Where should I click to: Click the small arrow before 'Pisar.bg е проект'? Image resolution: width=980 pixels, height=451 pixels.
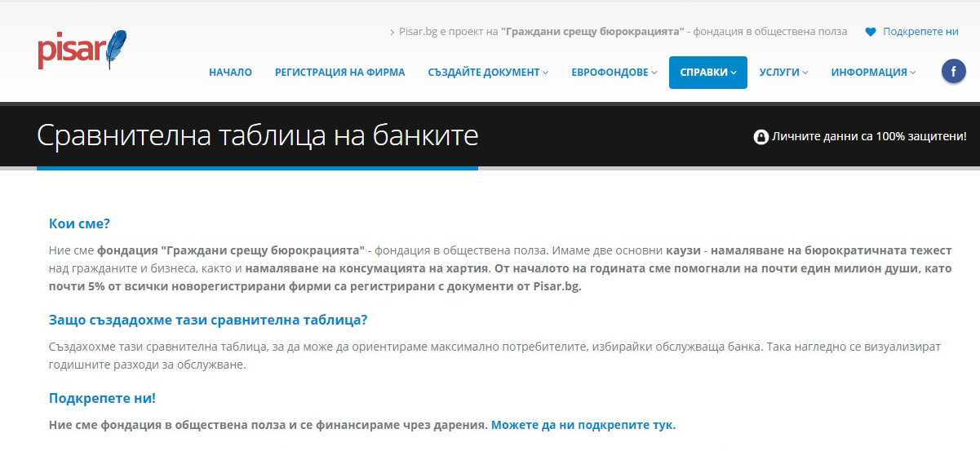[x=392, y=33]
